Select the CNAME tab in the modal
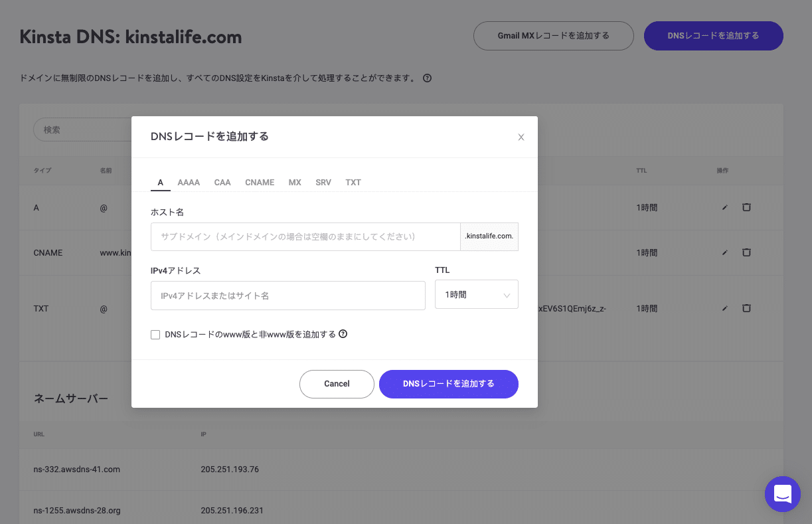 [260, 182]
